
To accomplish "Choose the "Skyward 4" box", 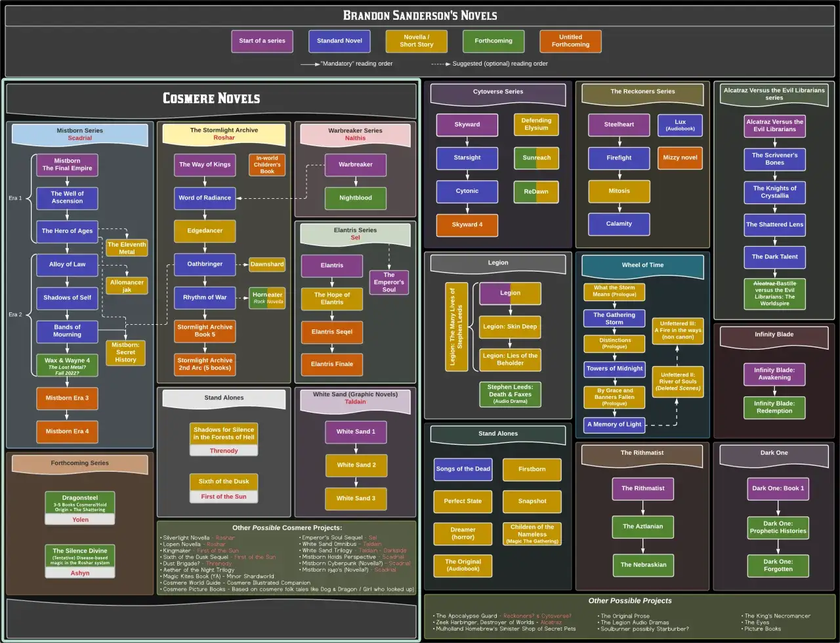I will pyautogui.click(x=467, y=224).
